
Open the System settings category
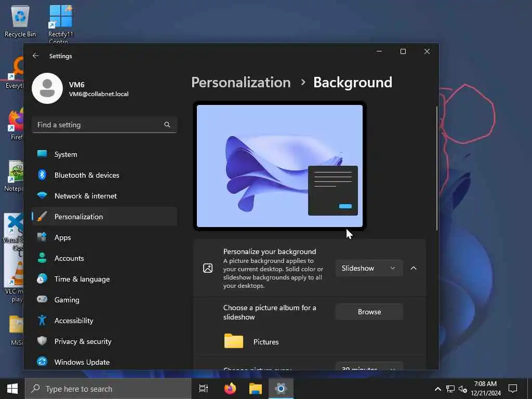click(104, 154)
